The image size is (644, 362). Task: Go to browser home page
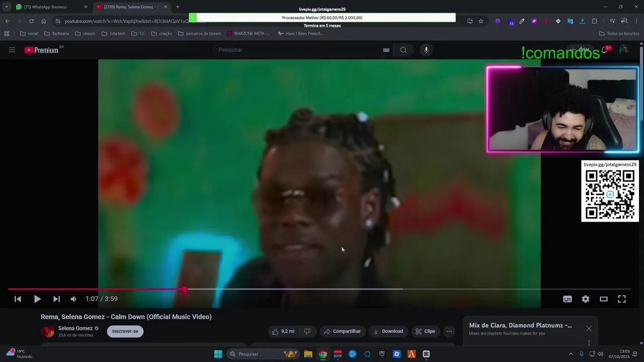pos(43,21)
